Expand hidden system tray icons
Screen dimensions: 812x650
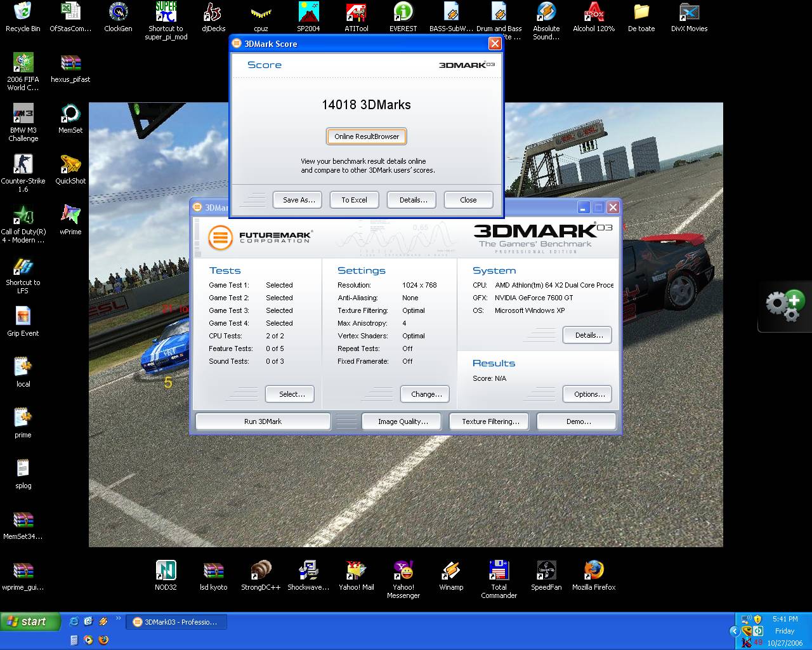click(735, 631)
